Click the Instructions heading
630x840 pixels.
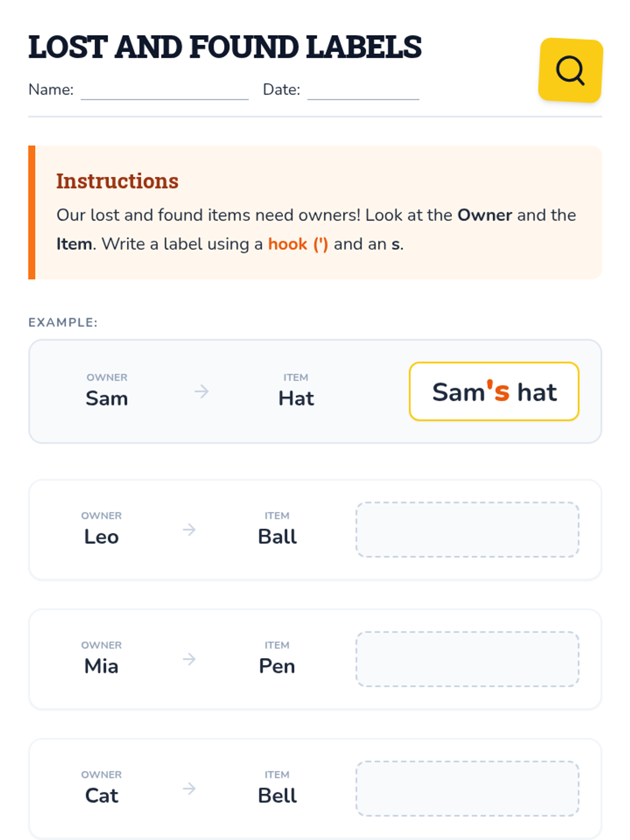tap(118, 181)
